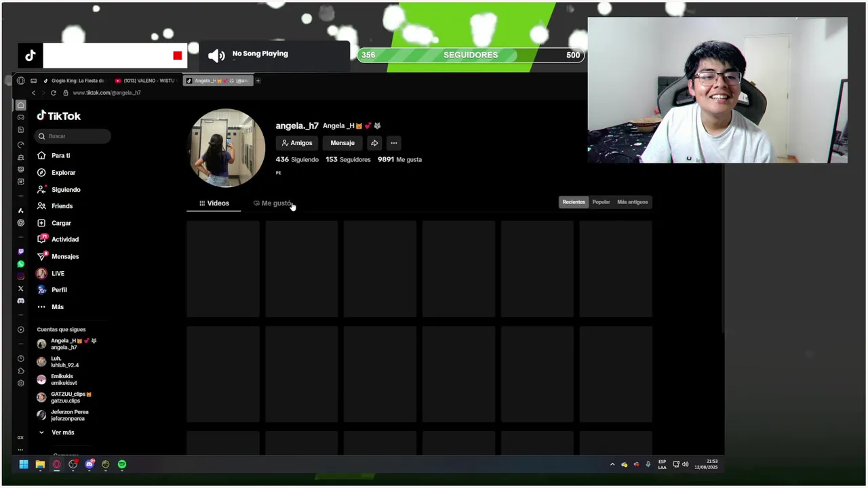Open the GX Corner gamepad icon in browser sidebar

pos(20,117)
